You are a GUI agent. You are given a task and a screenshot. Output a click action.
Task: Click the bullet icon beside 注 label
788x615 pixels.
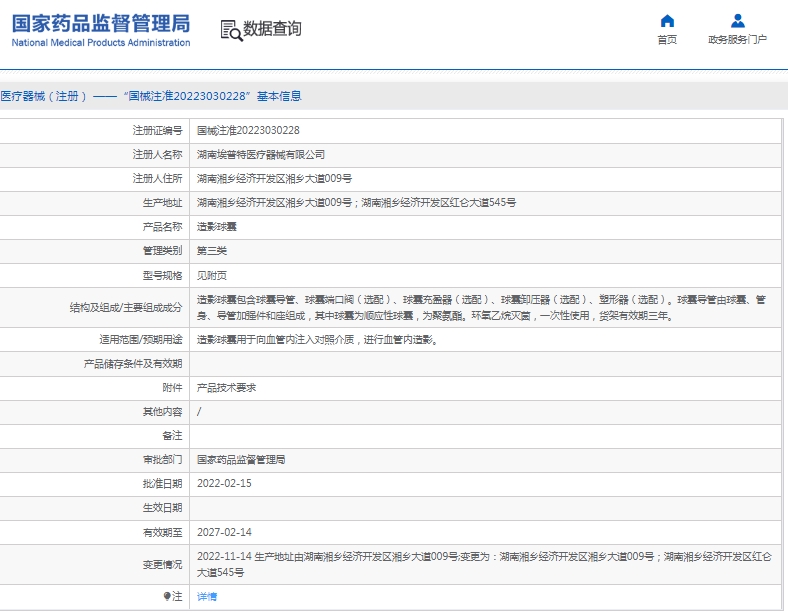tap(167, 596)
